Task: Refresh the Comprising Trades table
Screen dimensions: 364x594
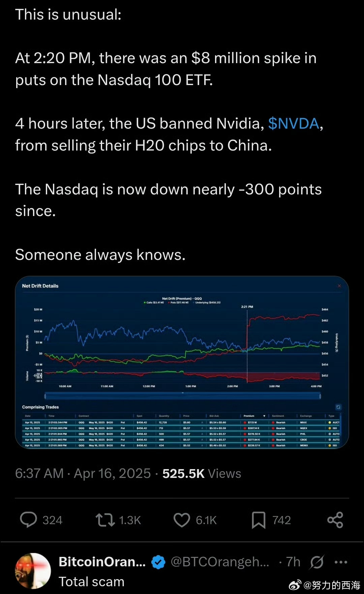Action: tap(338, 407)
